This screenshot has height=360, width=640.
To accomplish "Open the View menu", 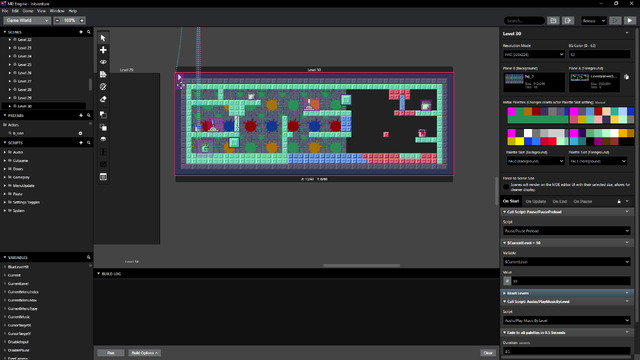I will (41, 11).
